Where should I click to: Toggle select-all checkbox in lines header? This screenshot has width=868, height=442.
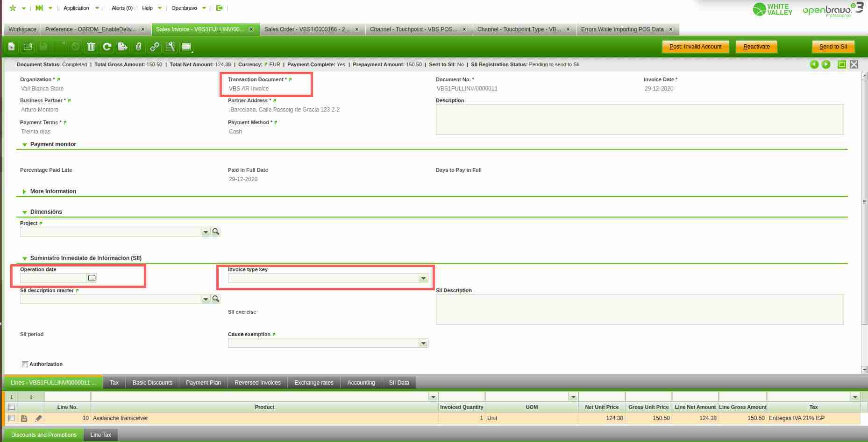pyautogui.click(x=12, y=407)
